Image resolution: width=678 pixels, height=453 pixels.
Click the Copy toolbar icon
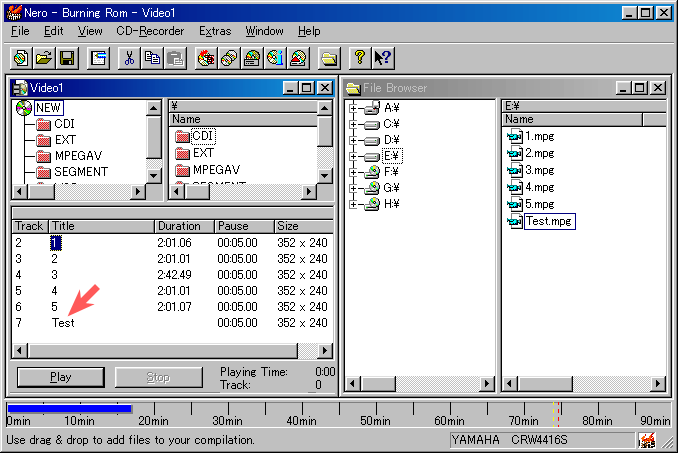pyautogui.click(x=152, y=58)
